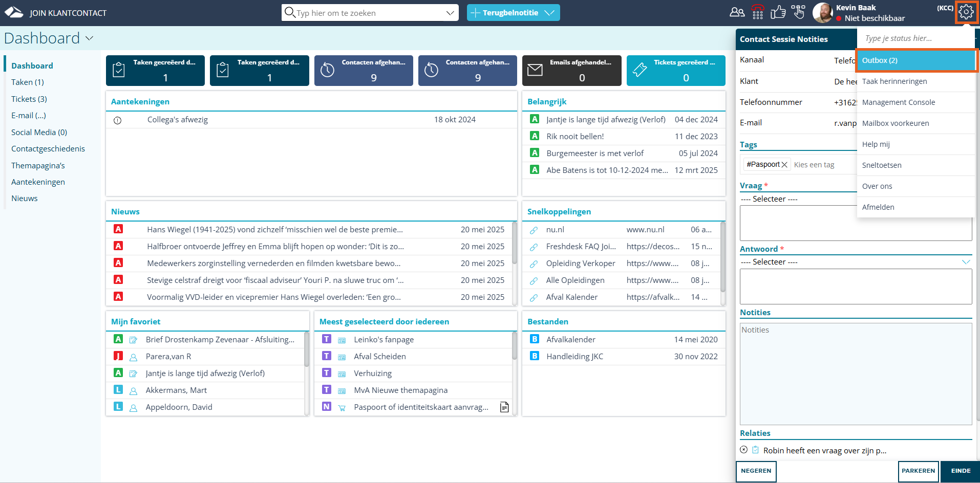Remove the relation Robin heeft een vraag
980x483 pixels.
click(743, 450)
